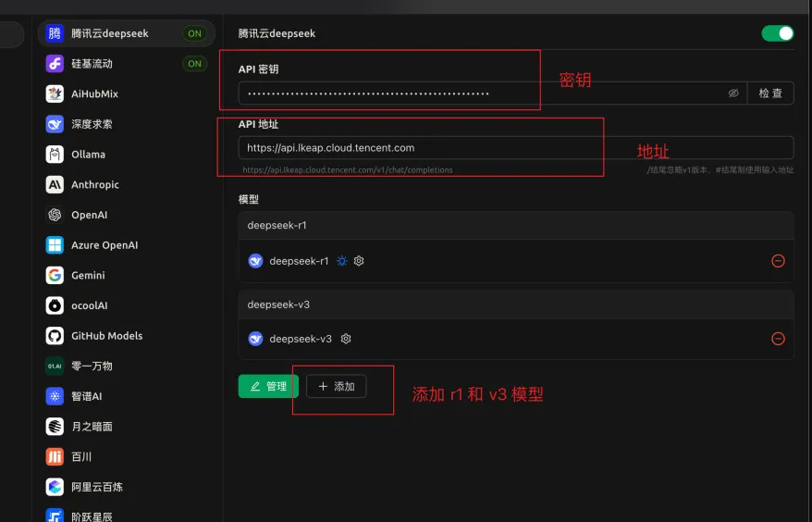812x522 pixels.
Task: Click the 添加 button to add model
Action: point(337,387)
